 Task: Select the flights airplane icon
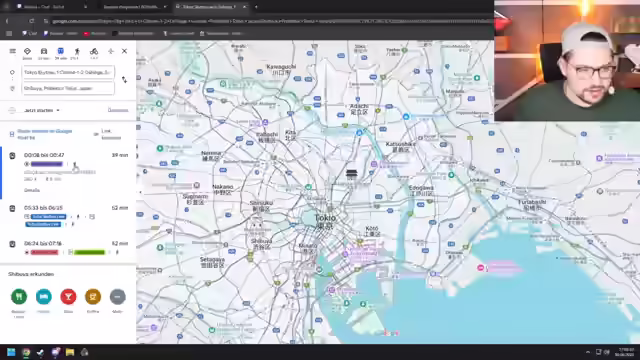click(x=111, y=51)
